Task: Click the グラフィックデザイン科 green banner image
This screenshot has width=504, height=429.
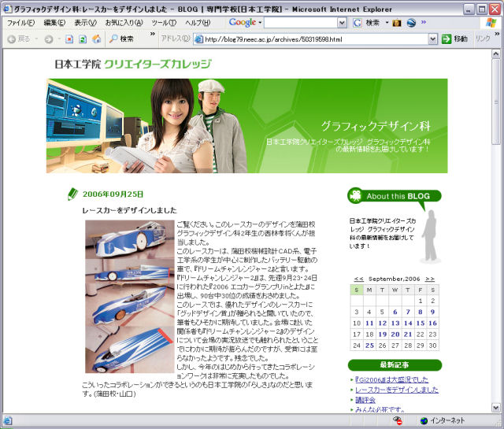Action: pyautogui.click(x=246, y=126)
